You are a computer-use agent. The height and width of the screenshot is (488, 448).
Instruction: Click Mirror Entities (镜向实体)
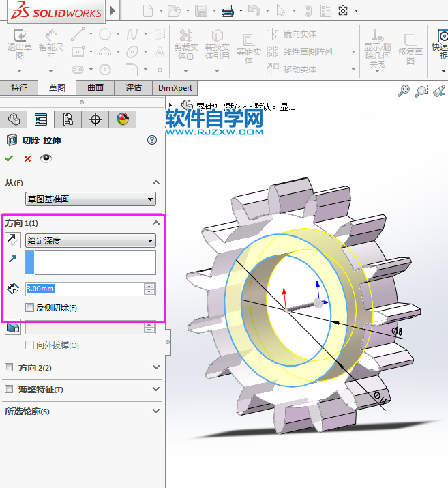292,34
